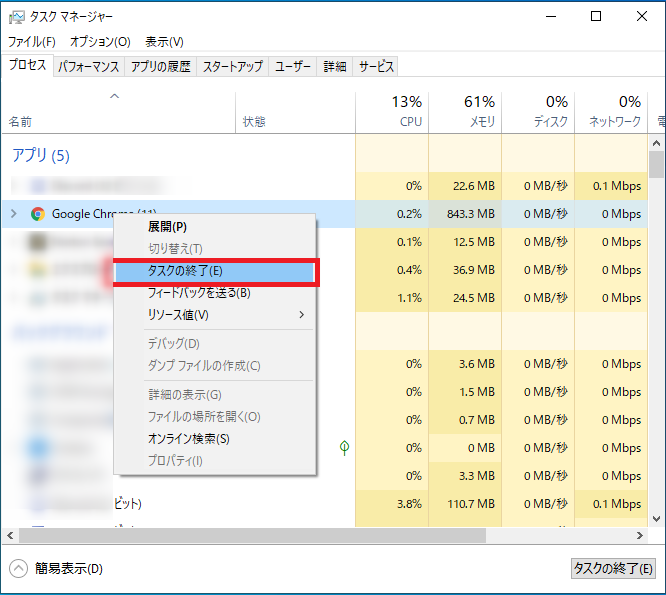Open the スタートアップ tab
This screenshot has height=595, width=666.
(x=232, y=67)
